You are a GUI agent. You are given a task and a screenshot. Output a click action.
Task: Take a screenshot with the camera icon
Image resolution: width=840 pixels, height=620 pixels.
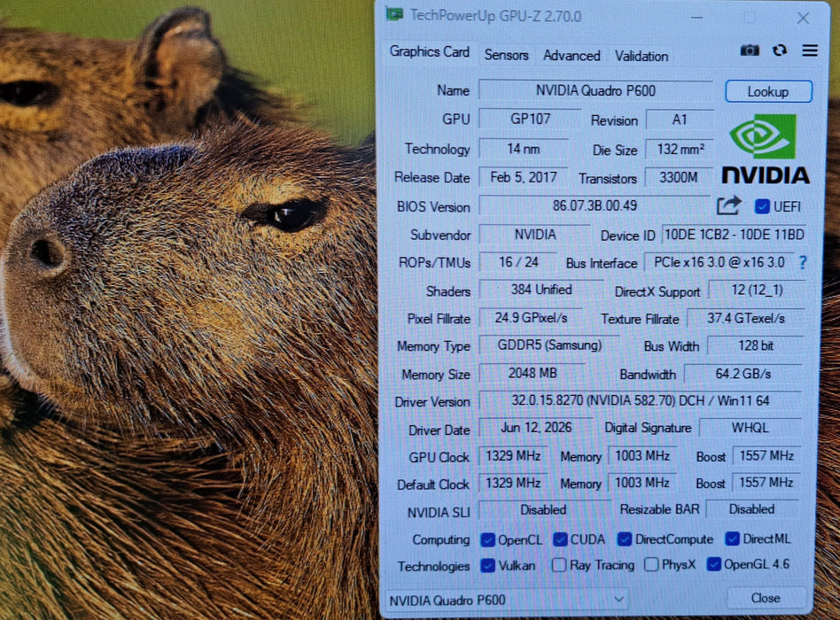coord(750,50)
